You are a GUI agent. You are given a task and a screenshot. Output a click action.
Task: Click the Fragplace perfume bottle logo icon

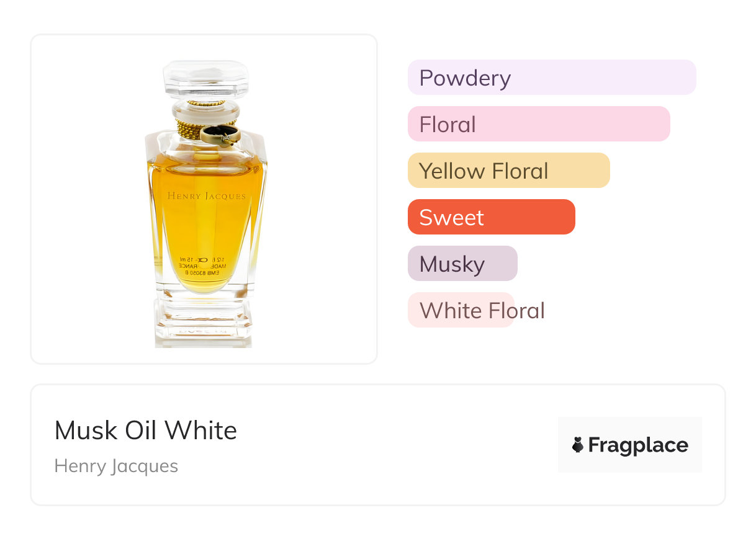point(578,445)
